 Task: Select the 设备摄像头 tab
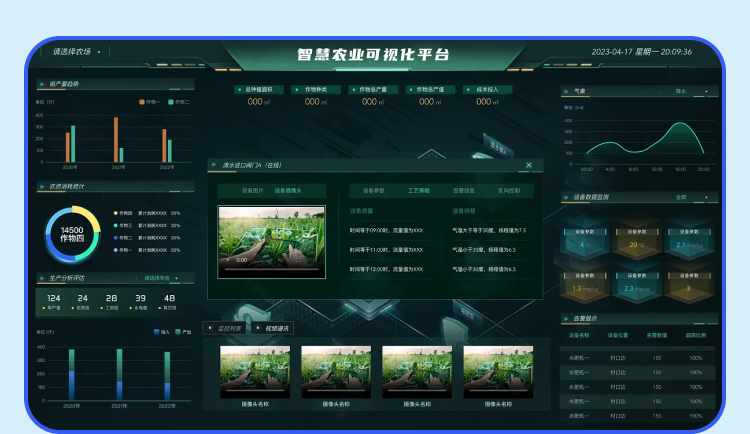pyautogui.click(x=287, y=190)
